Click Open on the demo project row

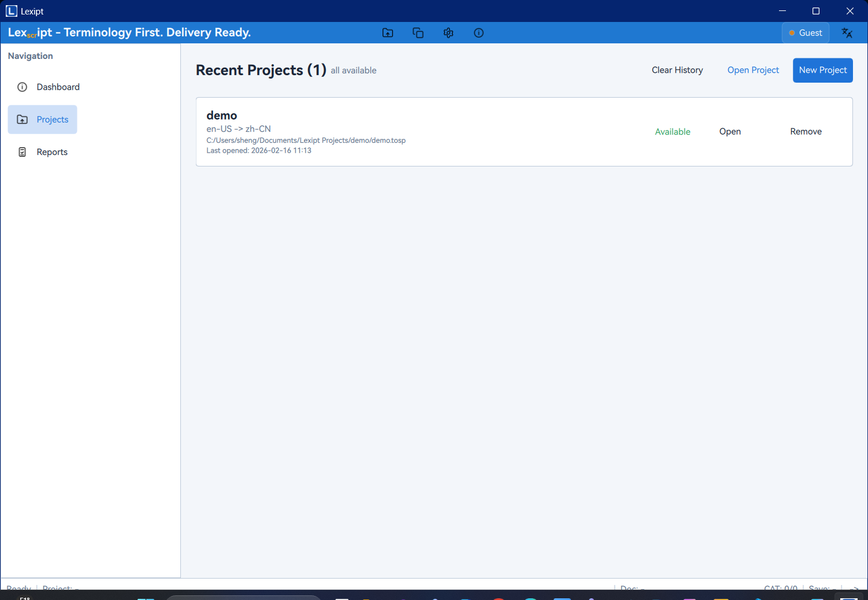pyautogui.click(x=730, y=132)
